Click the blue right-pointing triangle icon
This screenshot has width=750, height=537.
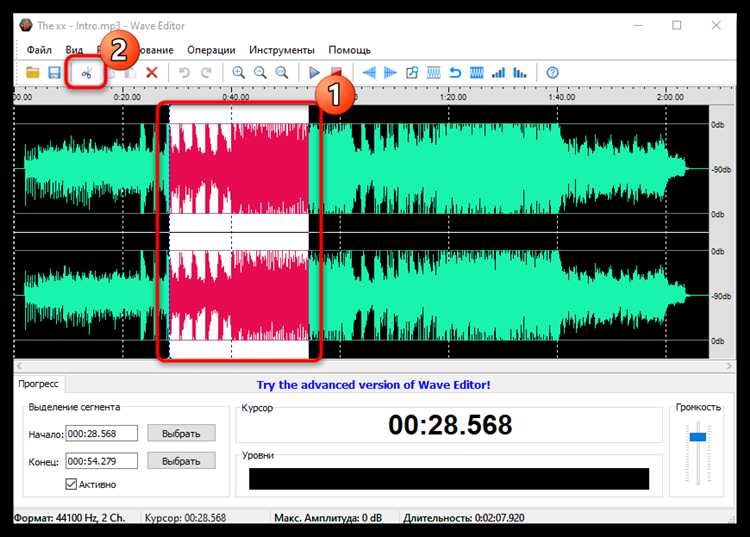390,73
